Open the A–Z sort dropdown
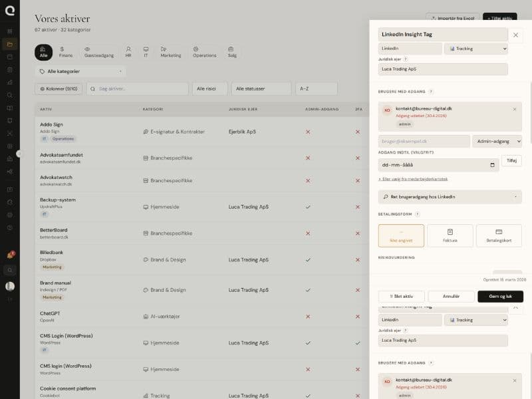The height and width of the screenshot is (399, 532). pos(317,89)
